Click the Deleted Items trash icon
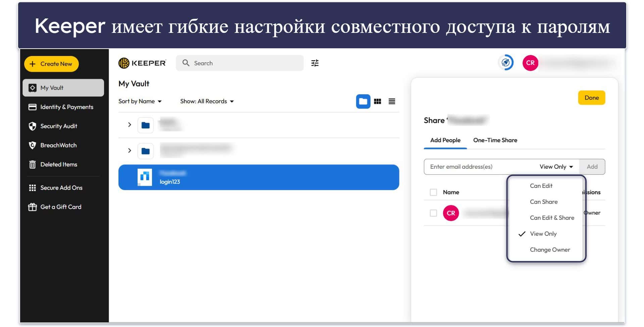This screenshot has height=327, width=644. point(33,164)
